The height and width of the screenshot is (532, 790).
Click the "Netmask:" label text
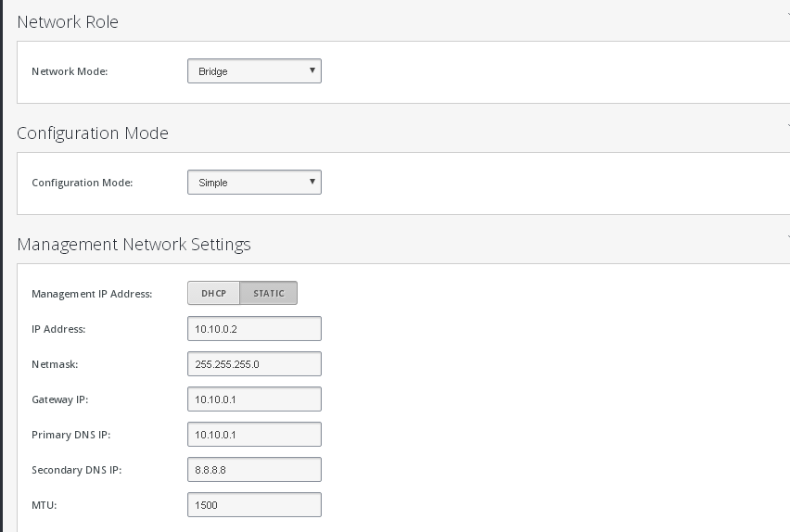click(x=55, y=364)
